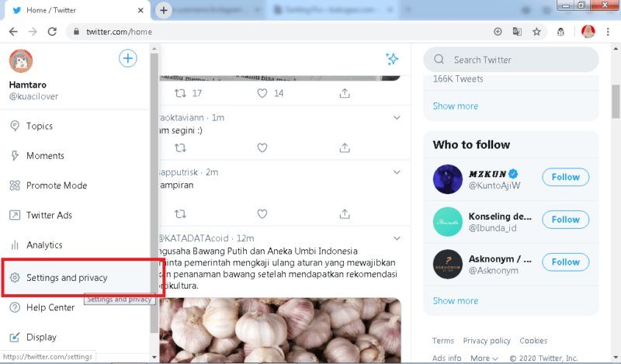
Task: Open Konseling profile picture
Action: (448, 222)
